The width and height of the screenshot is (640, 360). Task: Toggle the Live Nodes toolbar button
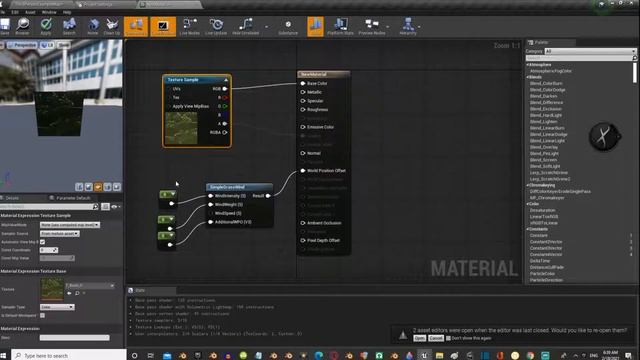pyautogui.click(x=189, y=26)
